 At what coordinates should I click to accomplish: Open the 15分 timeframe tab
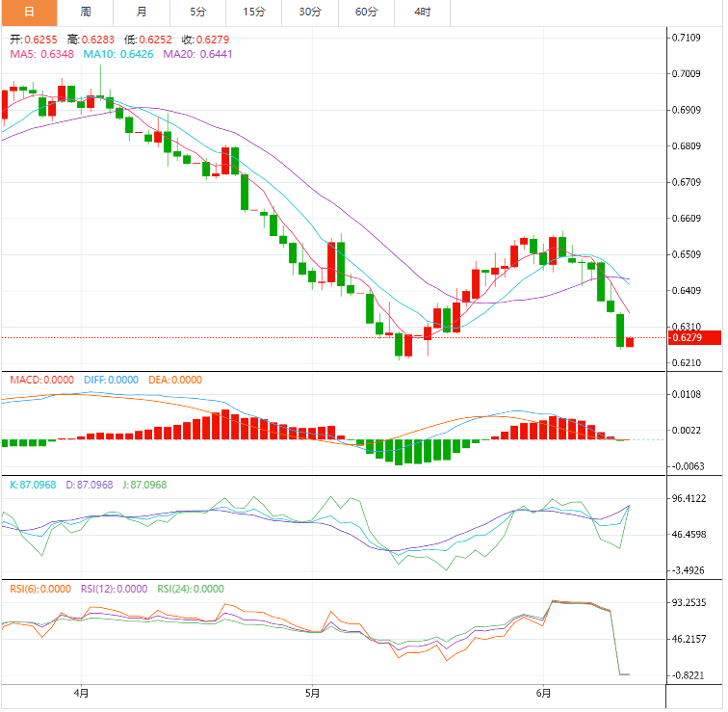(x=254, y=13)
